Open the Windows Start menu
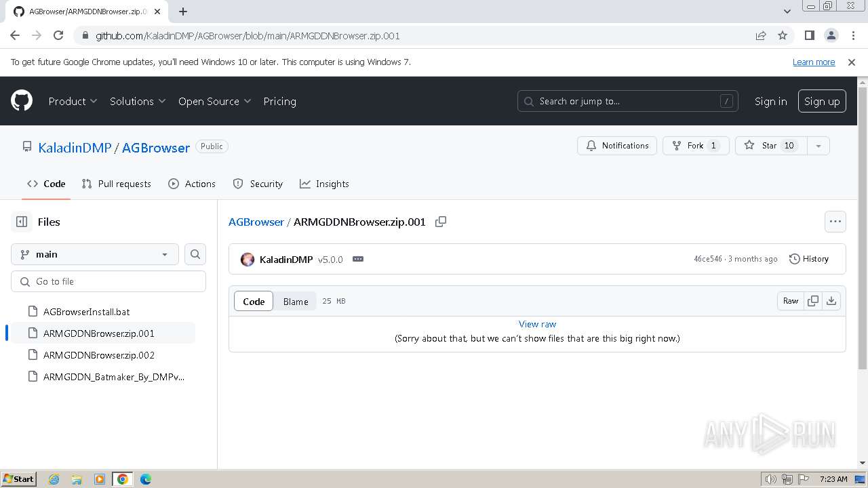Image resolution: width=868 pixels, height=488 pixels. pyautogui.click(x=19, y=479)
